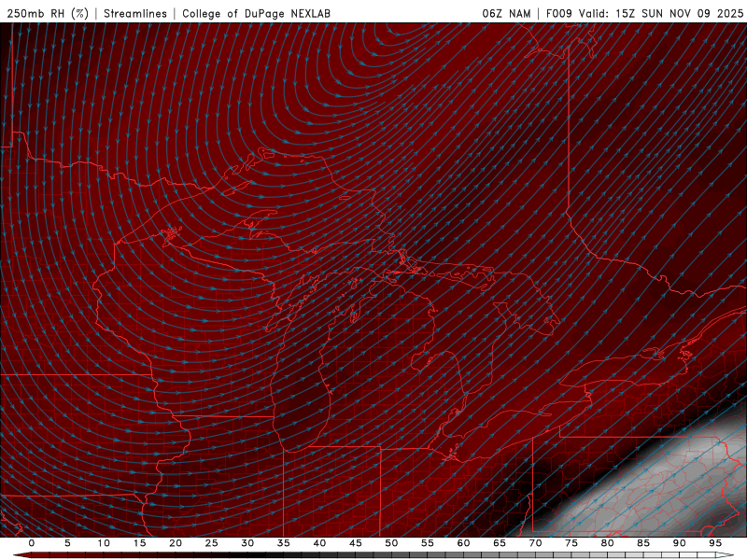747x560 pixels.
Task: Click the colorbar label '90'
Action: [679, 543]
